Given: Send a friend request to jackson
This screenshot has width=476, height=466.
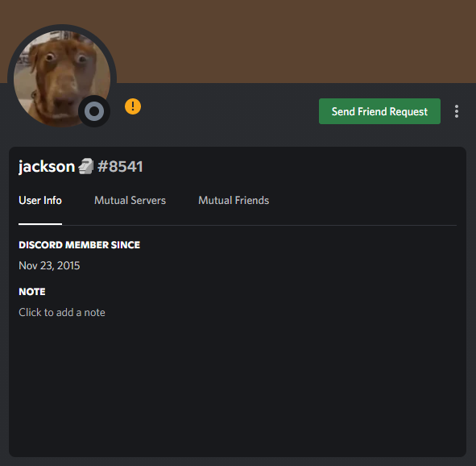Looking at the screenshot, I should click(379, 111).
